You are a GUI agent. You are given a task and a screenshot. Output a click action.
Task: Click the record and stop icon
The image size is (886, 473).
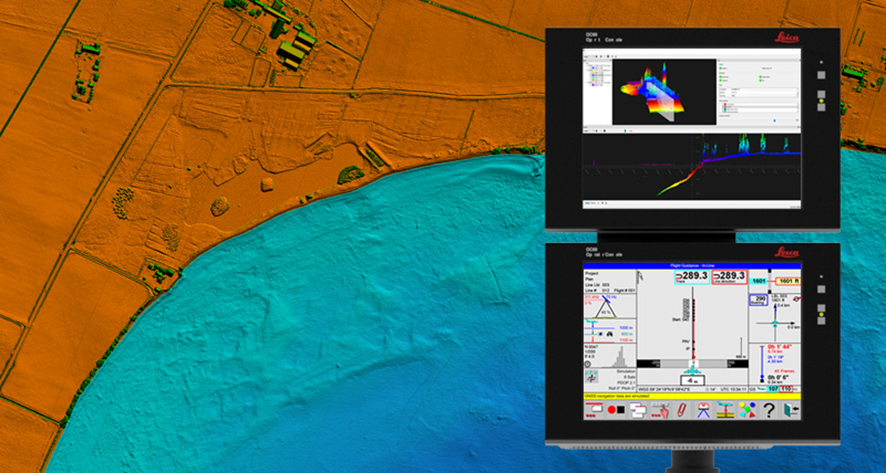coord(615,411)
